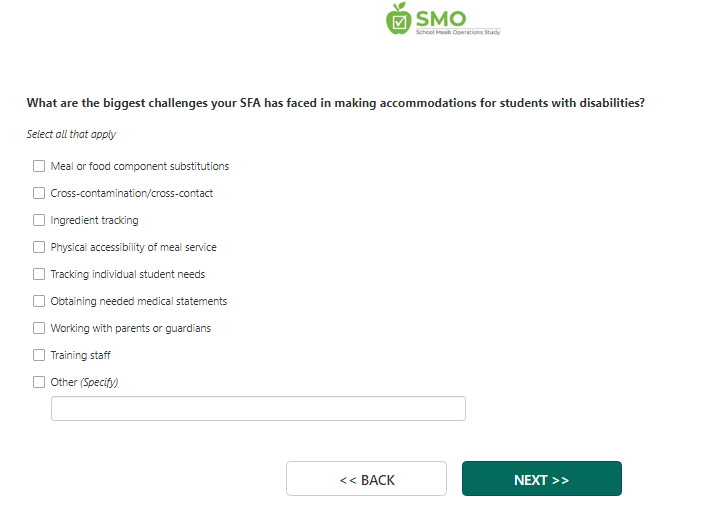Check the Tracking individual student needs box
The image size is (712, 514).
pyautogui.click(x=39, y=274)
